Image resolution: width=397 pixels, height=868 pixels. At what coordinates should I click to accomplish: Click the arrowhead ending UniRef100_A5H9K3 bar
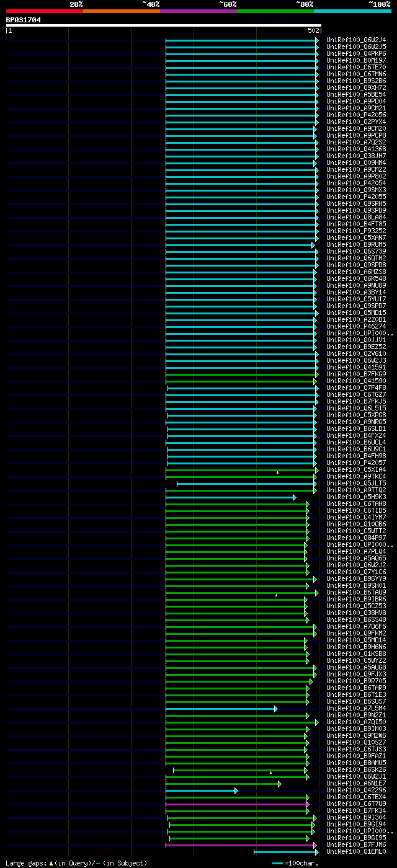pos(295,497)
